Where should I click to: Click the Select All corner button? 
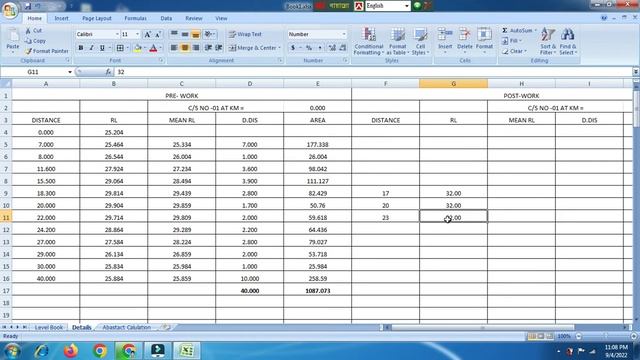[6, 83]
